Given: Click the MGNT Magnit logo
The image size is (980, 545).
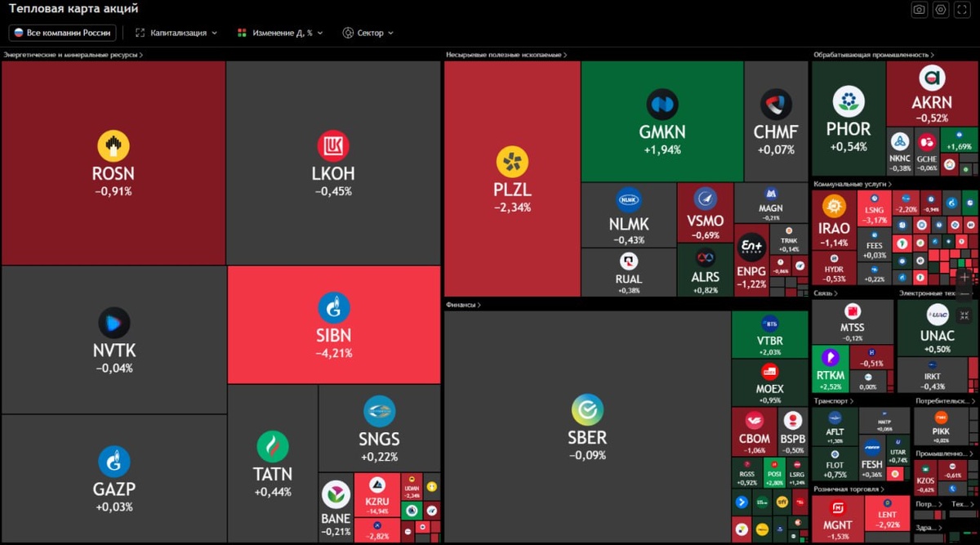Looking at the screenshot, I should coord(838,508).
